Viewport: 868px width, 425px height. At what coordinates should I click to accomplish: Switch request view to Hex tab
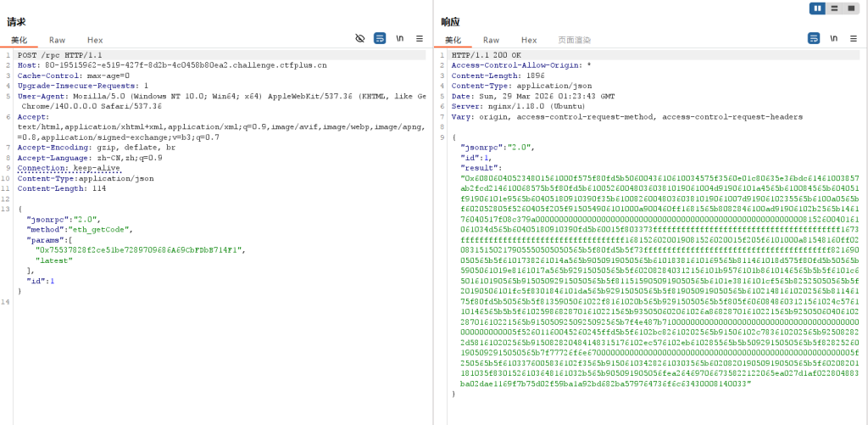(95, 40)
